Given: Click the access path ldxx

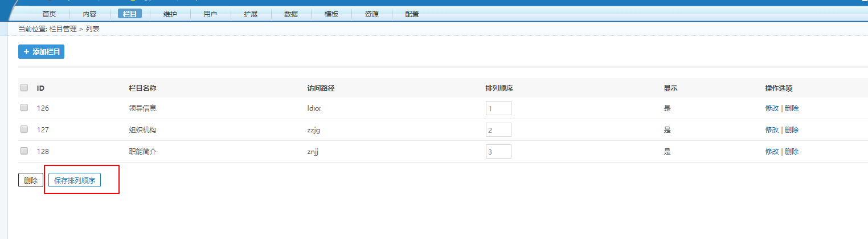Looking at the screenshot, I should point(314,108).
